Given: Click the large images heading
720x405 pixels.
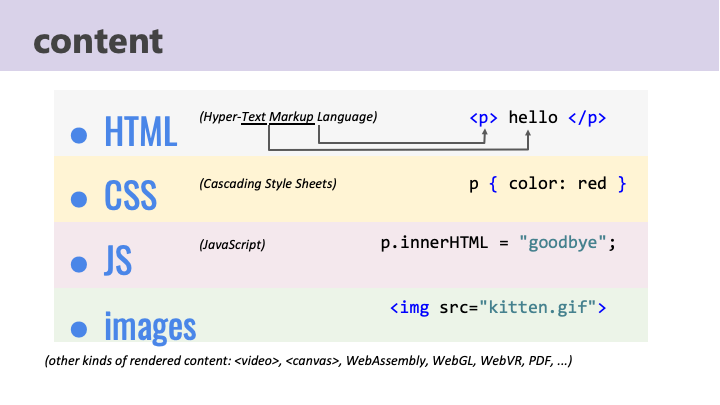Looking at the screenshot, I should (150, 326).
